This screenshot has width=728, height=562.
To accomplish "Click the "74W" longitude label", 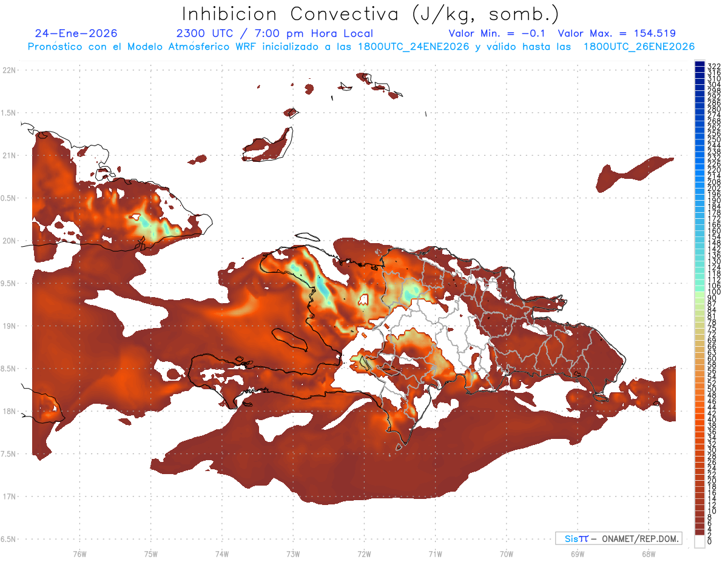I will [x=221, y=554].
